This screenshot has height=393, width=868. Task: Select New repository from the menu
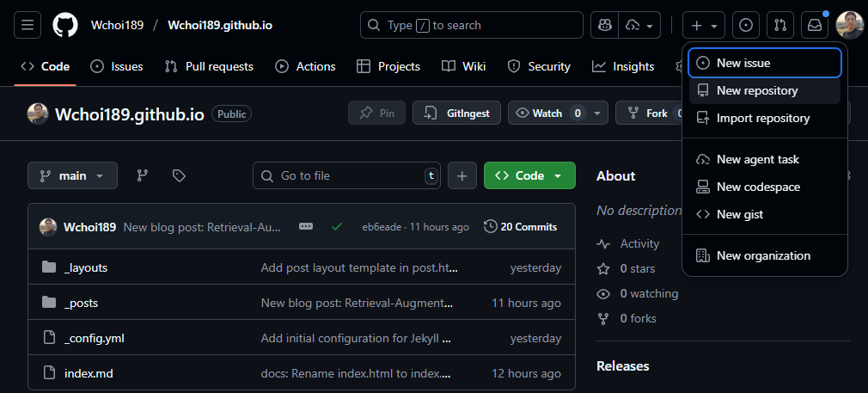765,90
